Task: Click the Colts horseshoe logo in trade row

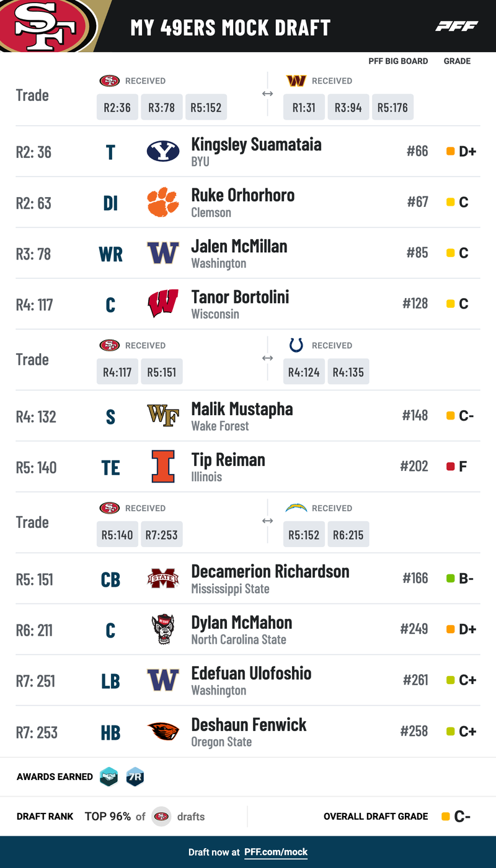Action: click(x=296, y=345)
